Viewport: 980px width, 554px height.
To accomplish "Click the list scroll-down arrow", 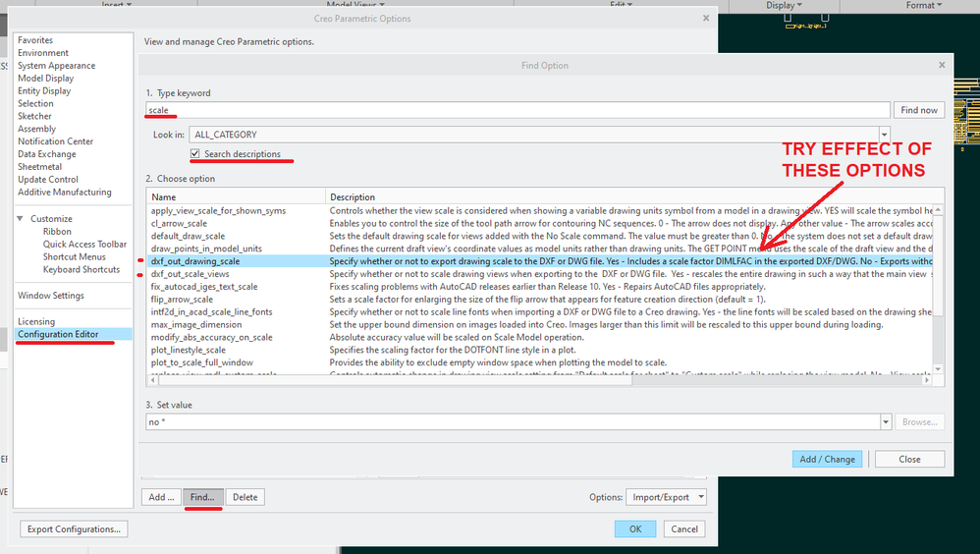I will coord(938,369).
